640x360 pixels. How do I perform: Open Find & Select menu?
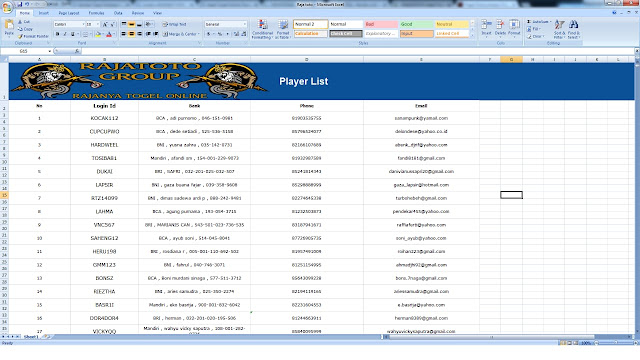pos(573,29)
